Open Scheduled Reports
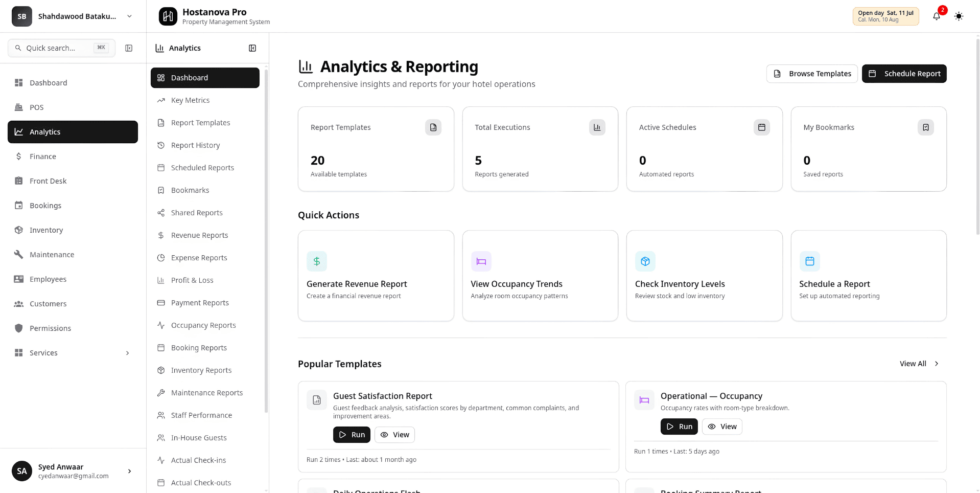The height and width of the screenshot is (493, 980). tap(205, 168)
